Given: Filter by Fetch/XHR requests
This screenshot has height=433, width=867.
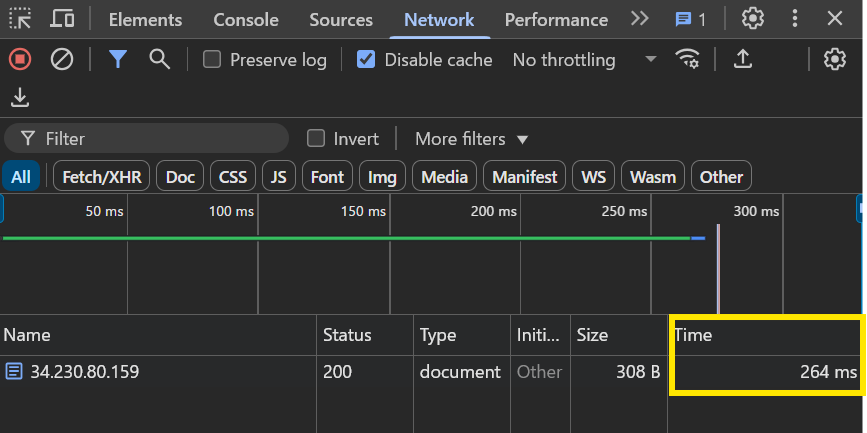Looking at the screenshot, I should pos(102,176).
